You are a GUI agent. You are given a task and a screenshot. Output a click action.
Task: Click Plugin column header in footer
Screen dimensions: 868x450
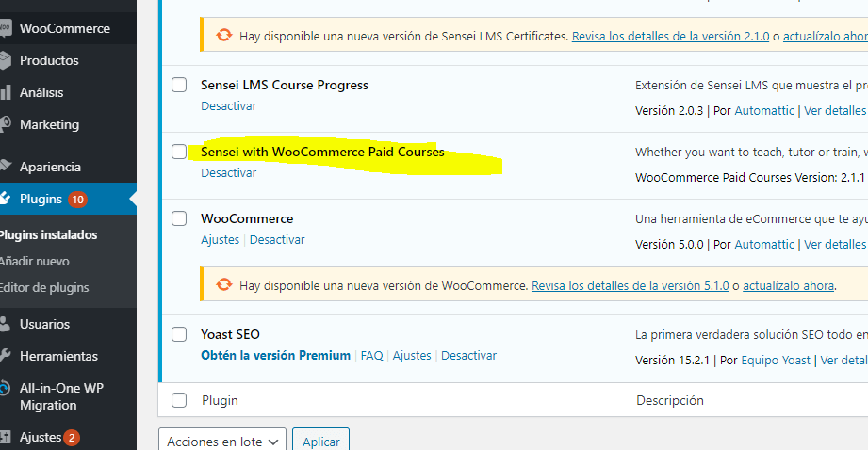pos(220,400)
